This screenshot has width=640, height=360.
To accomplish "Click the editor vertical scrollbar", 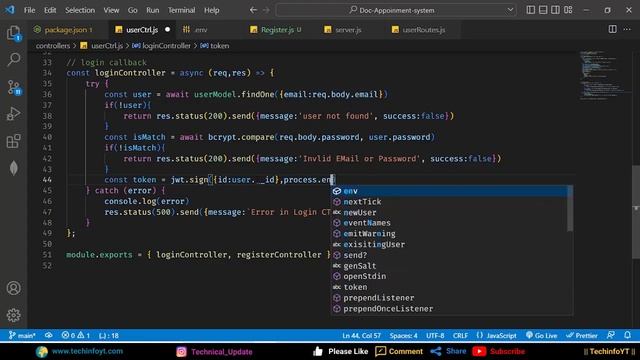I will pos(636,212).
